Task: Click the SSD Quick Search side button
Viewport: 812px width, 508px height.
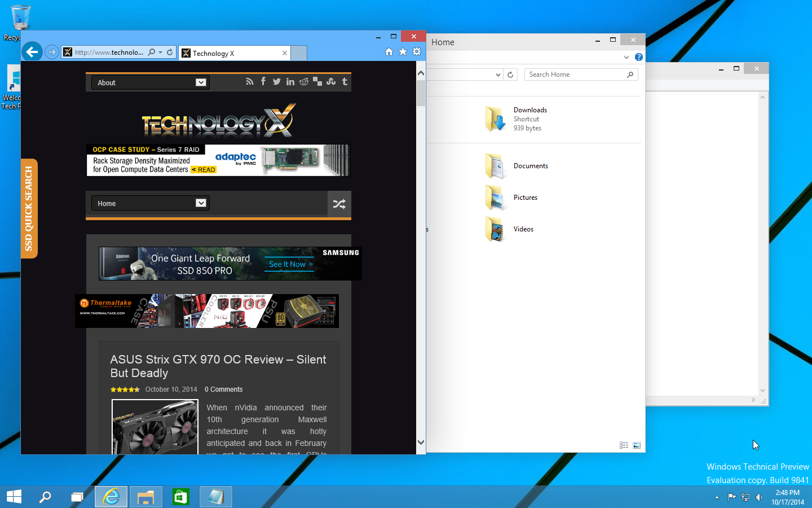Action: click(29, 208)
